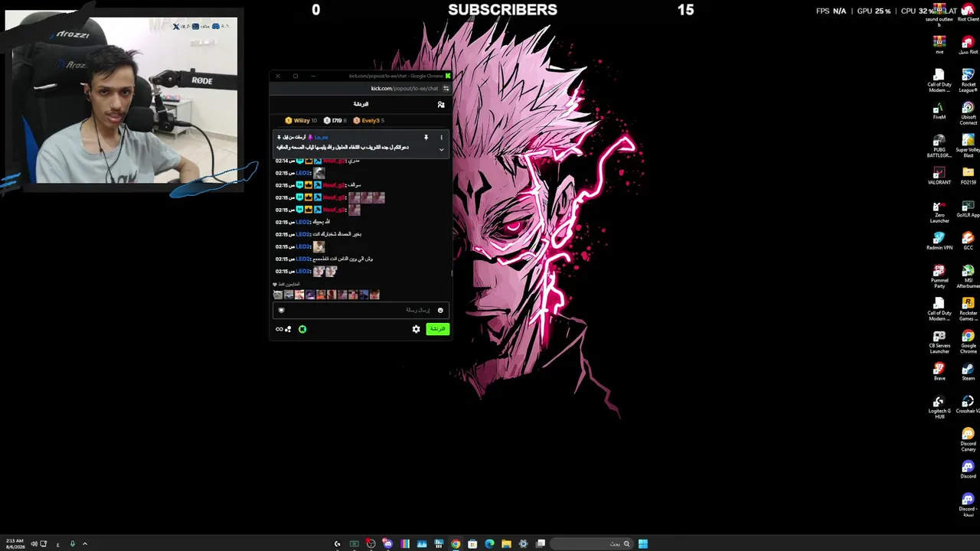Open the sound outlaw archive on desktop
The image size is (980, 551).
(x=939, y=15)
